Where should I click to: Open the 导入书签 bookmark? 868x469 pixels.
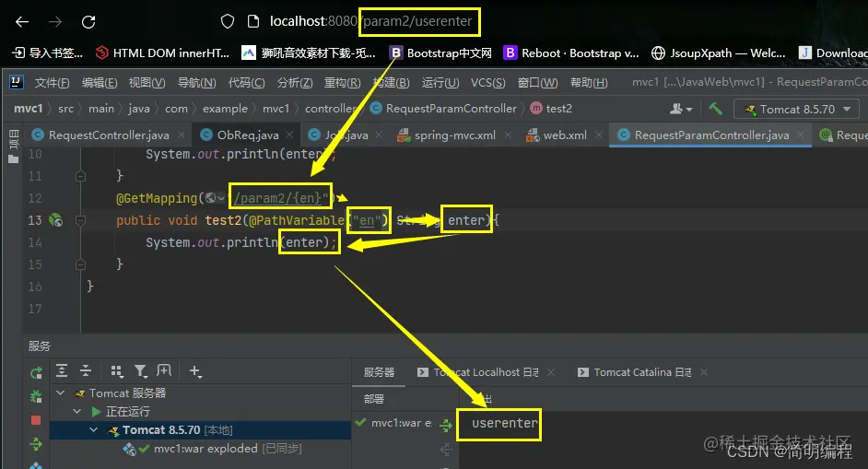(x=48, y=53)
